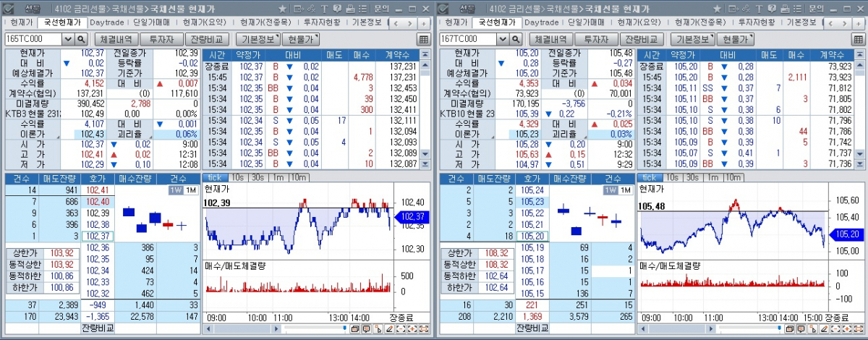Image resolution: width=868 pixels, height=340 pixels.
Task: Click 문의 button in right window title bar
Action: [815, 9]
